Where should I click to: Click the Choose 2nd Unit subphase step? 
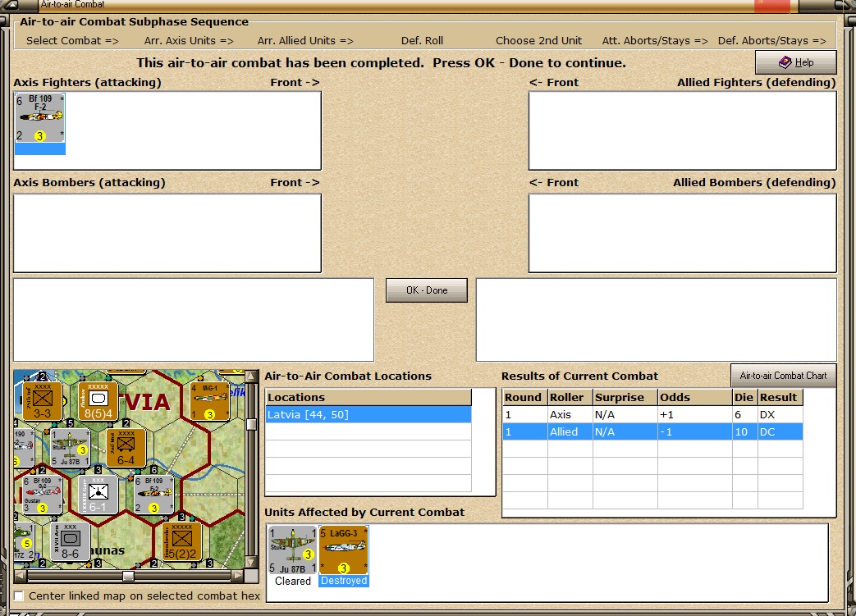(x=538, y=40)
